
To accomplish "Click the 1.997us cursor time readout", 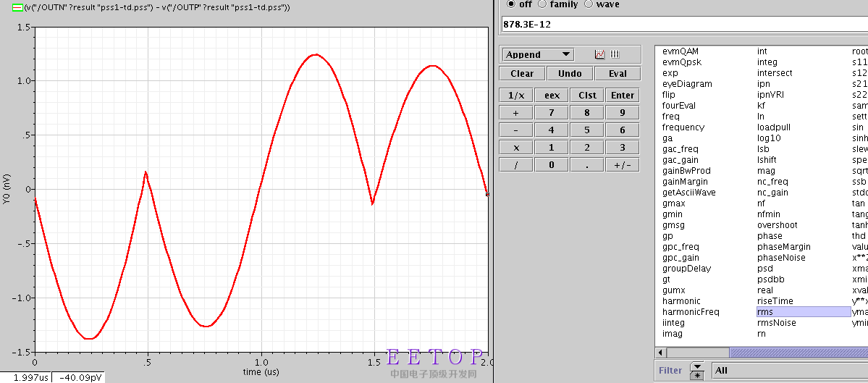I will point(26,377).
